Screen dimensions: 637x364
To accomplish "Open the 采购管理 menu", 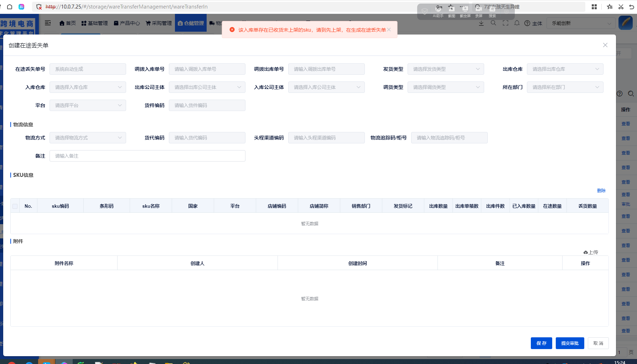I will tap(159, 23).
